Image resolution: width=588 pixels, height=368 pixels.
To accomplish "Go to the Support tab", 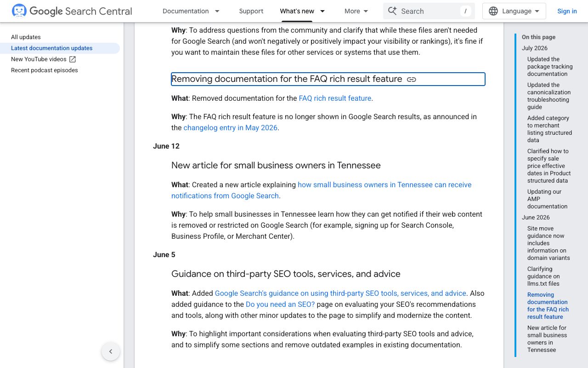I will 251,11.
